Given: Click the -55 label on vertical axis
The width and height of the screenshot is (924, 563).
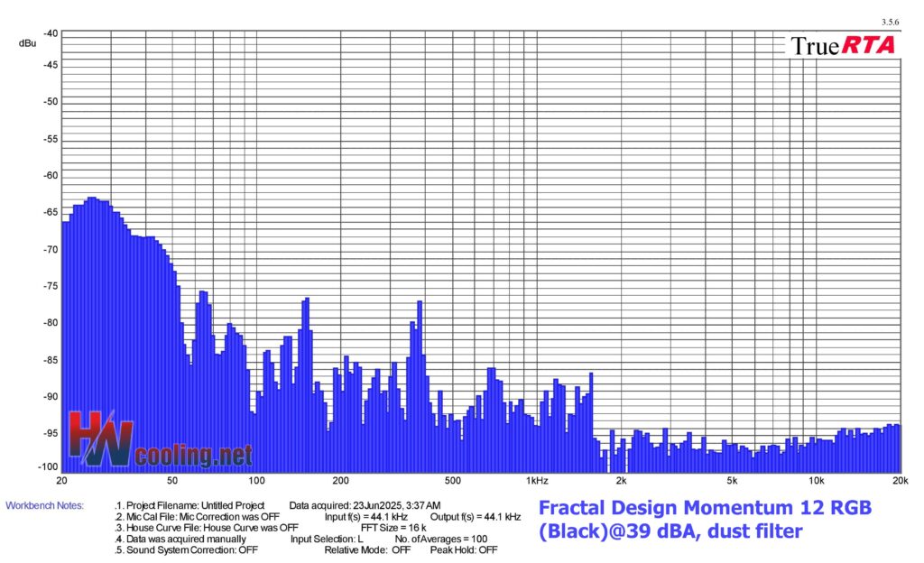Looking at the screenshot, I should (51, 139).
